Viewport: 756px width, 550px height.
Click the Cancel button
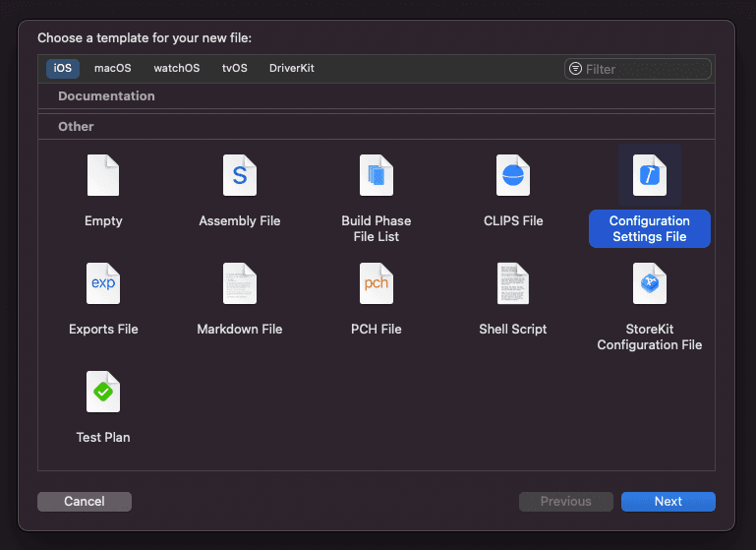pos(85,501)
